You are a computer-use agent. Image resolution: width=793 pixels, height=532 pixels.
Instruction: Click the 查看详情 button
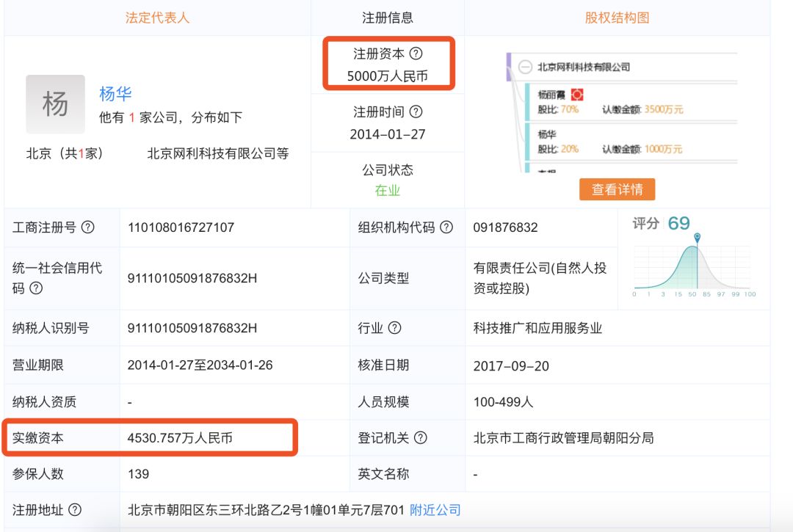click(x=617, y=189)
